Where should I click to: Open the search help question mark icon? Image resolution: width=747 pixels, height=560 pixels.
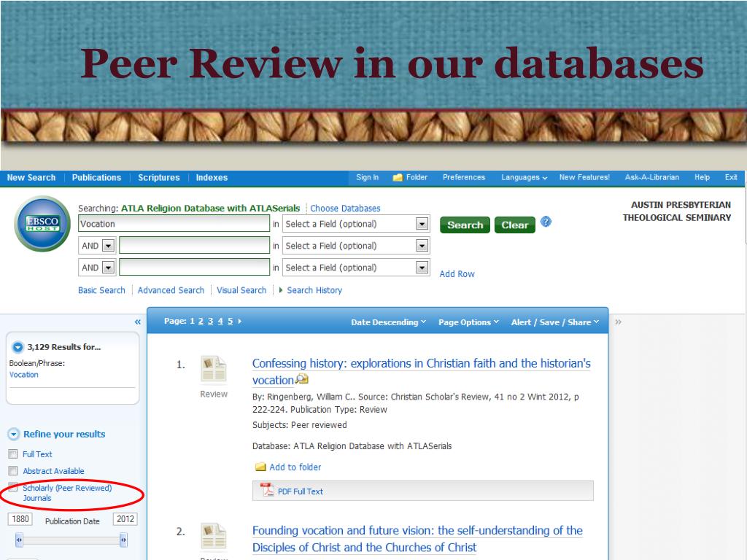tap(546, 222)
